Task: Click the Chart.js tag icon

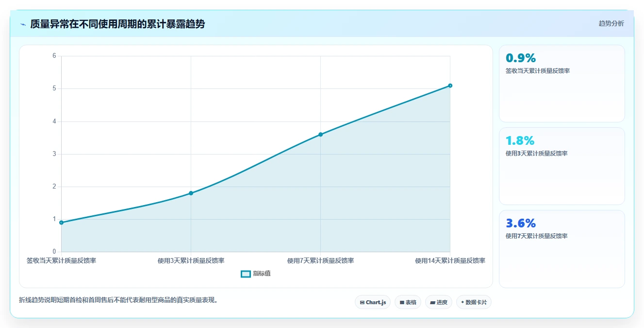Action: pyautogui.click(x=362, y=303)
